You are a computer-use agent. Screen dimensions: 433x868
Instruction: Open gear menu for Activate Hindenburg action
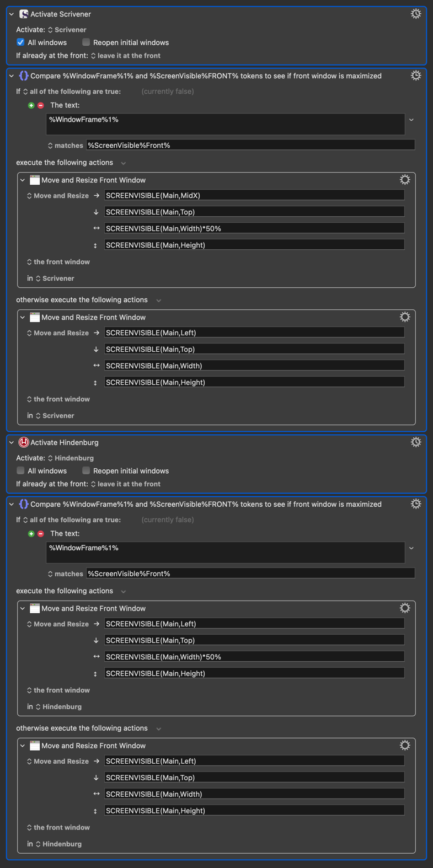pos(416,442)
